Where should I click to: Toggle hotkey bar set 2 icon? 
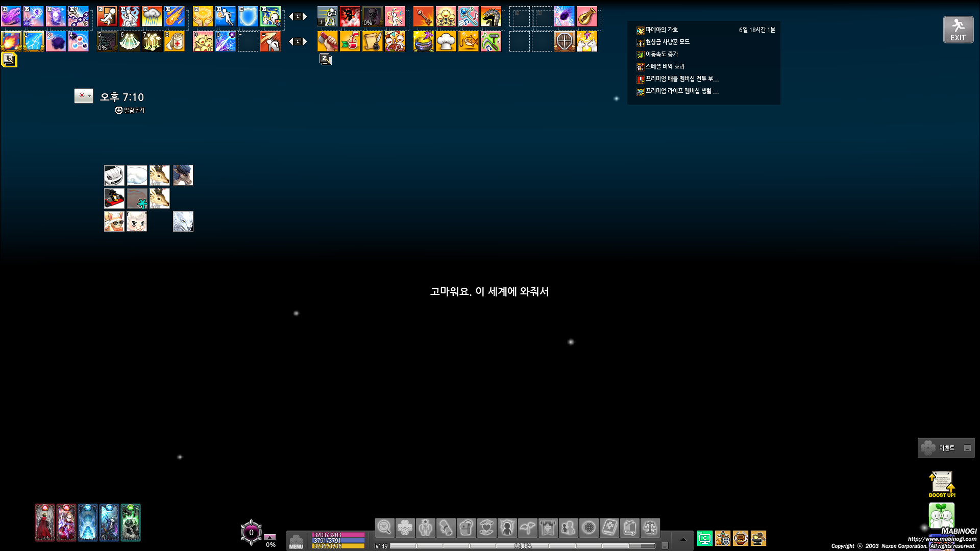pos(326,59)
